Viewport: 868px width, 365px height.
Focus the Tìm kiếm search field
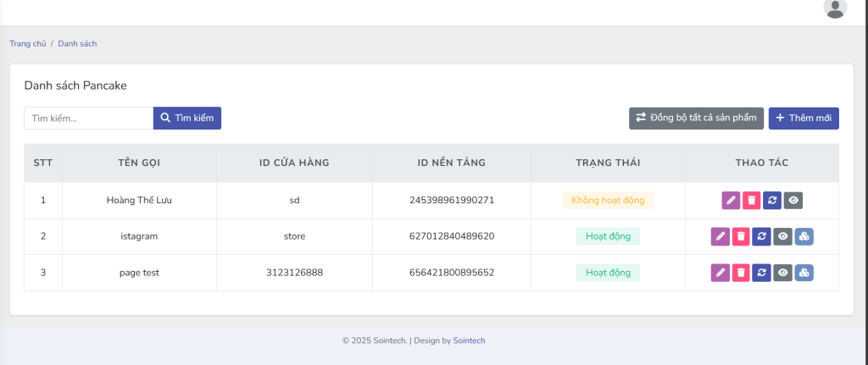[x=88, y=119]
